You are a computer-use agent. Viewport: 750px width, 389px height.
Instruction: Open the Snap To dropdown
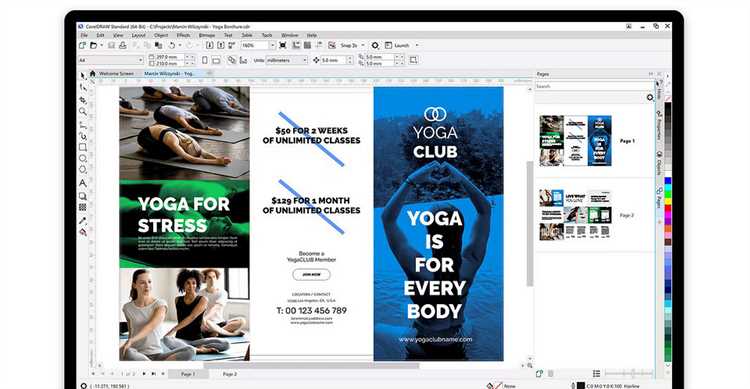(x=353, y=45)
